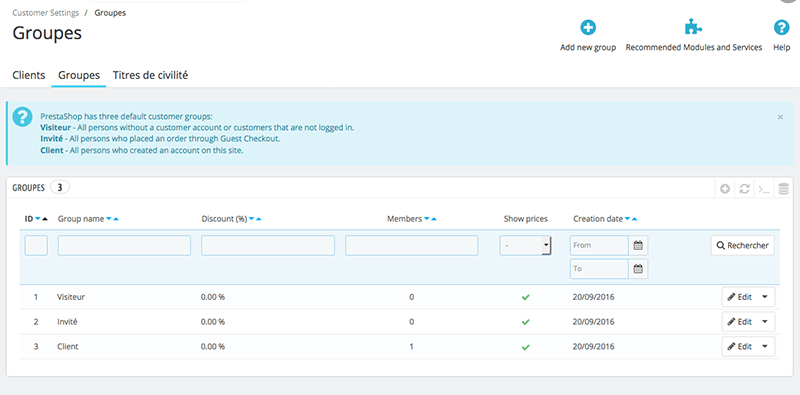Image resolution: width=800 pixels, height=395 pixels.
Task: Click the Add new group plus icon
Action: click(x=588, y=28)
